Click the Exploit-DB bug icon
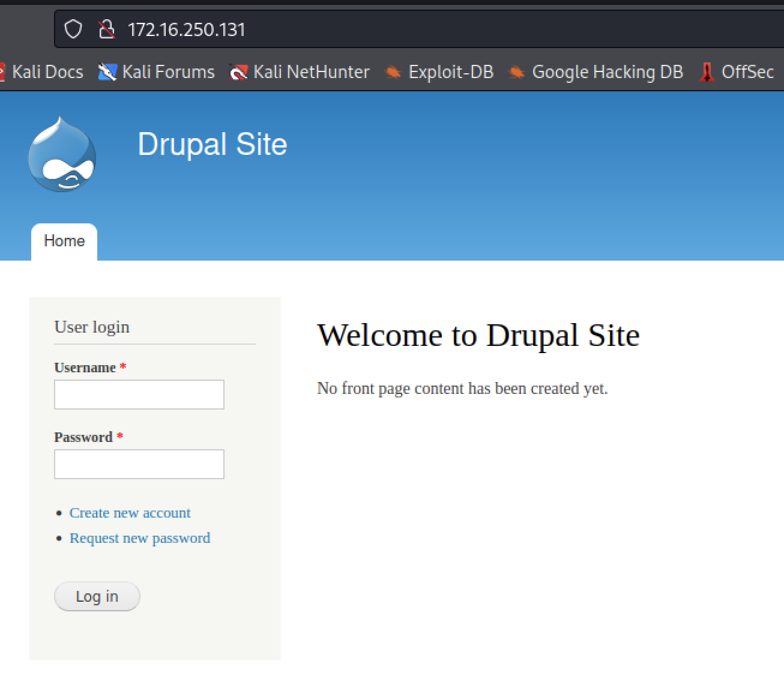 click(393, 71)
